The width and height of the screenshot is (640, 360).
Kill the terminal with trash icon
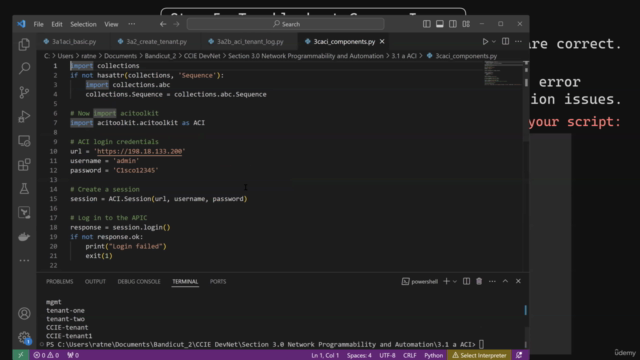coord(479,281)
